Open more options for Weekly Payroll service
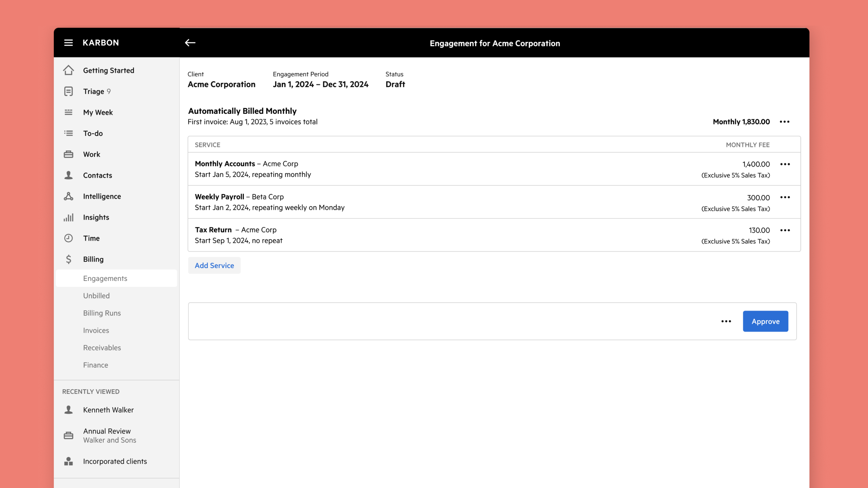The image size is (868, 488). tap(785, 197)
